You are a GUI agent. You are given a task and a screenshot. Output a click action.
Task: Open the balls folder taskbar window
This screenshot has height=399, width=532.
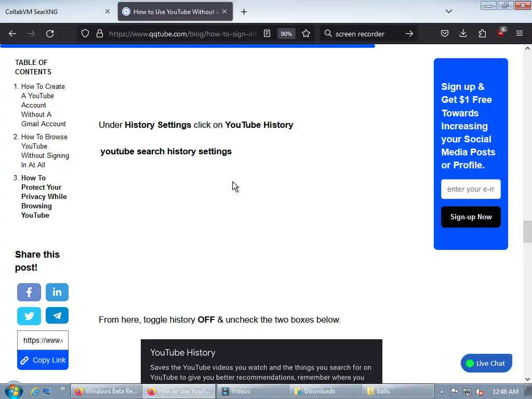click(398, 391)
